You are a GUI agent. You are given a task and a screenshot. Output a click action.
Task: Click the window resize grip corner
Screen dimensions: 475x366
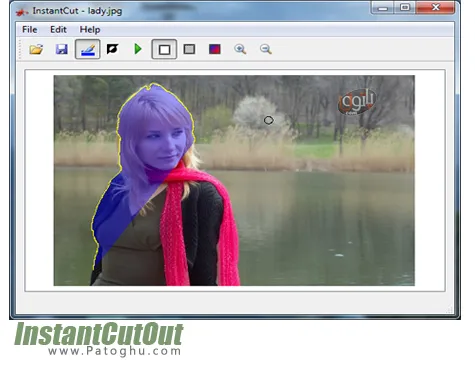point(450,310)
